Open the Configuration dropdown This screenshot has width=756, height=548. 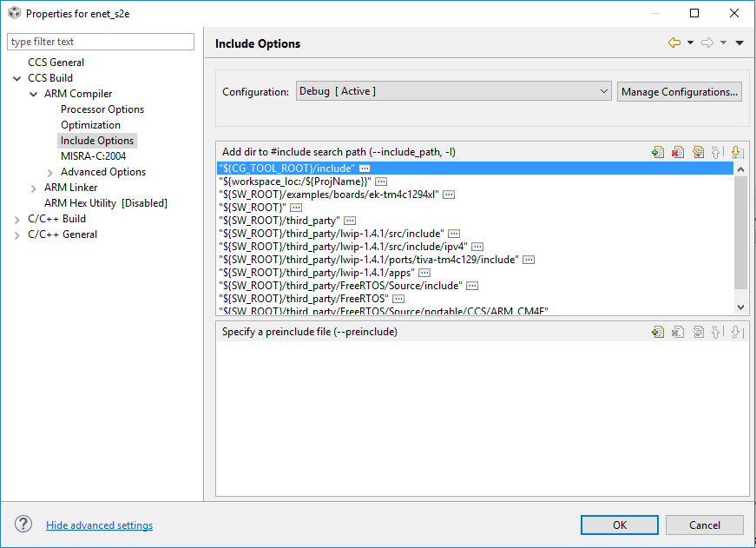pyautogui.click(x=454, y=91)
